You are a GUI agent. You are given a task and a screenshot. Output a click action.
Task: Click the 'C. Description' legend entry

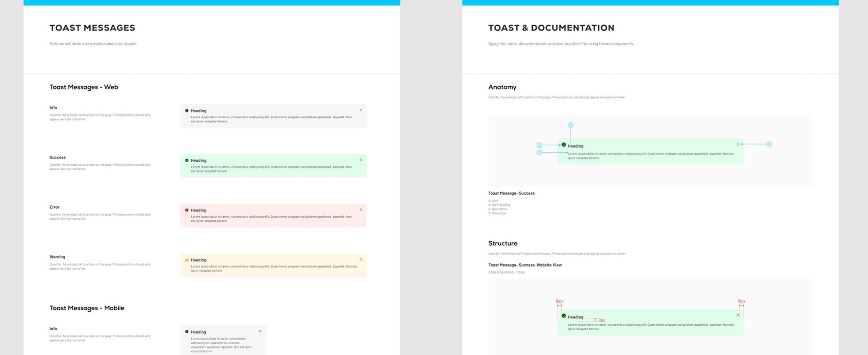tap(498, 209)
